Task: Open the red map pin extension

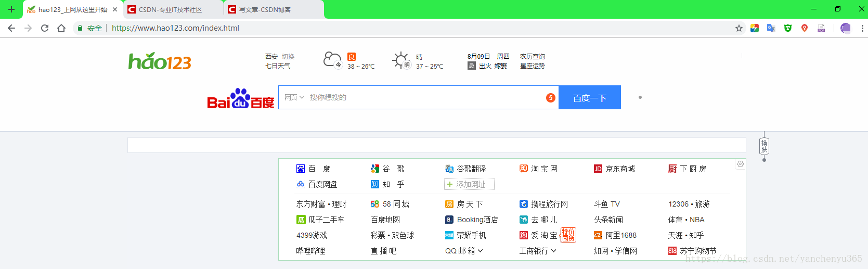Action: [x=805, y=28]
